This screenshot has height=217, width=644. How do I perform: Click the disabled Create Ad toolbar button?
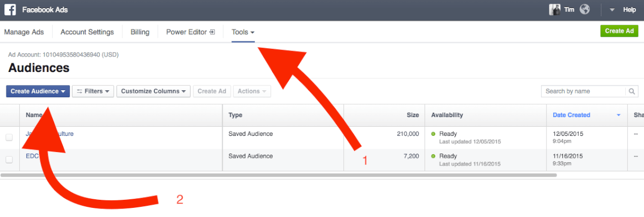pyautogui.click(x=212, y=91)
